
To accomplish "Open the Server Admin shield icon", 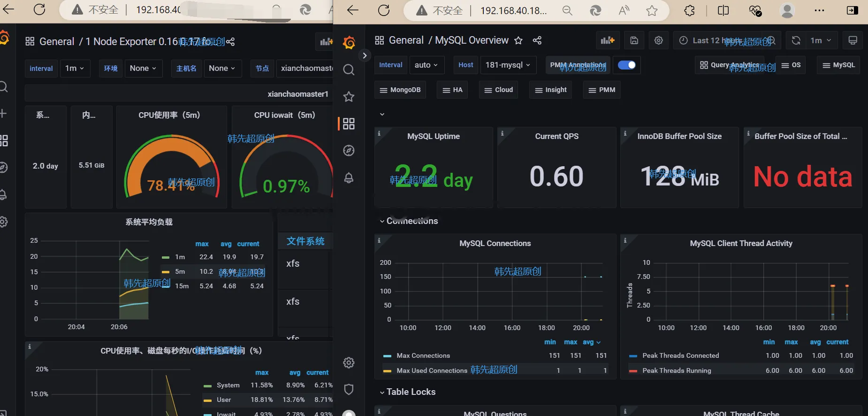I will 349,389.
